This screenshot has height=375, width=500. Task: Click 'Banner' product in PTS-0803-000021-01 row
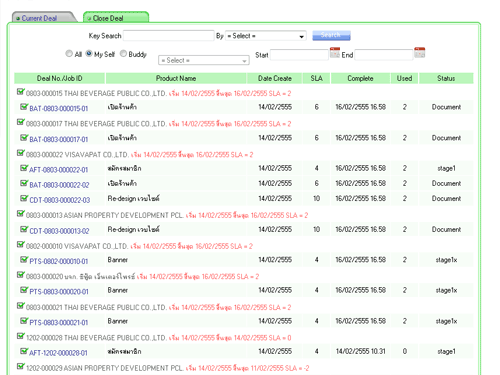click(x=118, y=321)
